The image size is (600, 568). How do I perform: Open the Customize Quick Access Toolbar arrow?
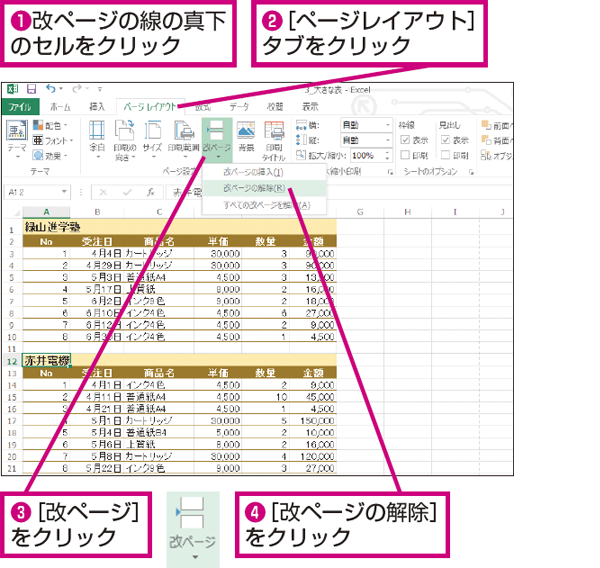point(99,89)
